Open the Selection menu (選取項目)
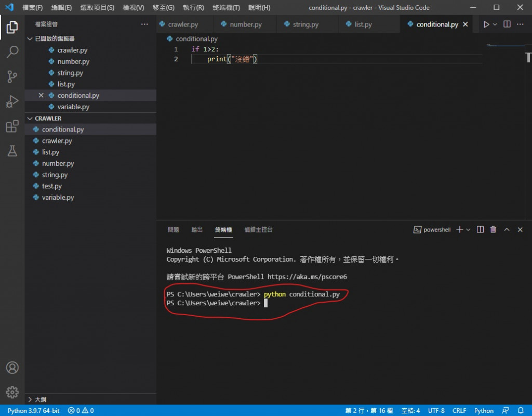Screen dimensions: 532x416 (x=97, y=7)
